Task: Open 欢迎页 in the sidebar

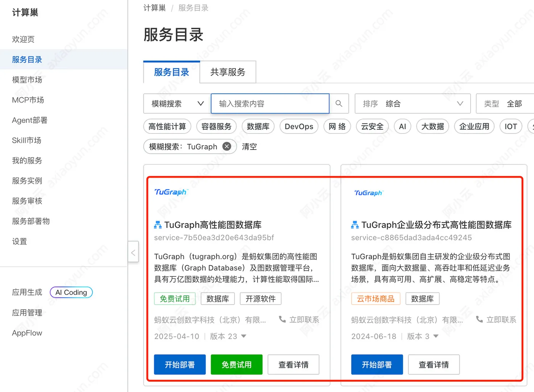Action: pyautogui.click(x=23, y=39)
